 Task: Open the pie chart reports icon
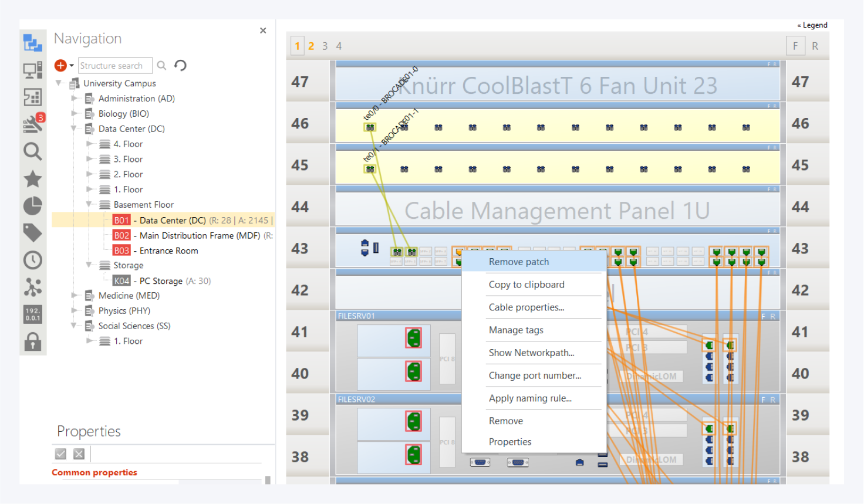[32, 206]
